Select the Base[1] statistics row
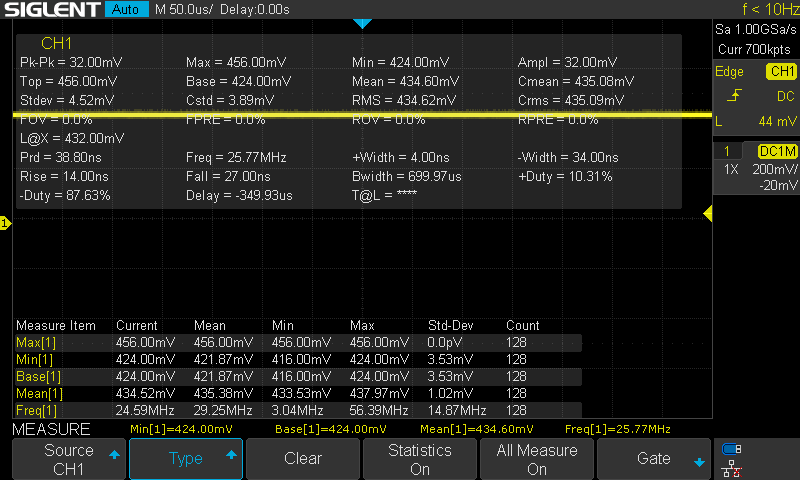 297,376
